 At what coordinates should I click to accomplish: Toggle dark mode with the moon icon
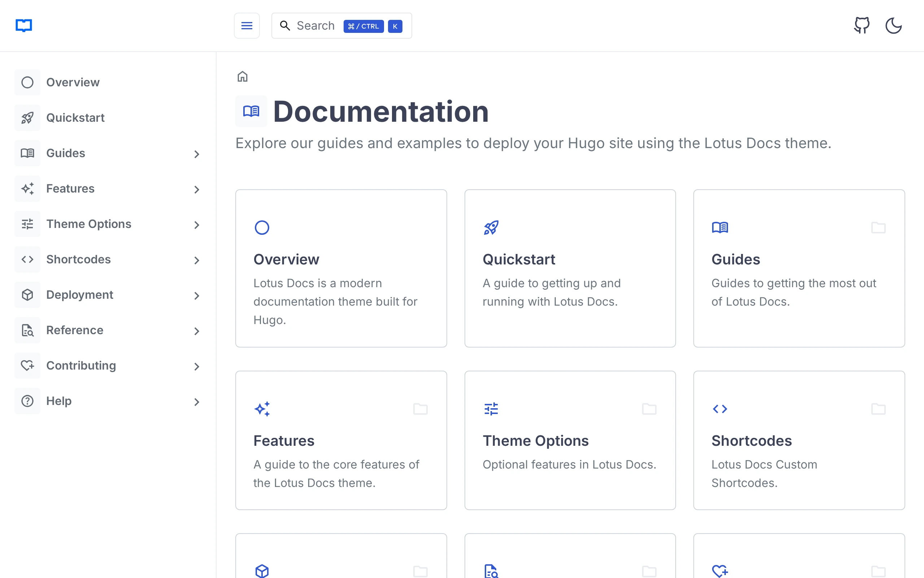click(893, 26)
